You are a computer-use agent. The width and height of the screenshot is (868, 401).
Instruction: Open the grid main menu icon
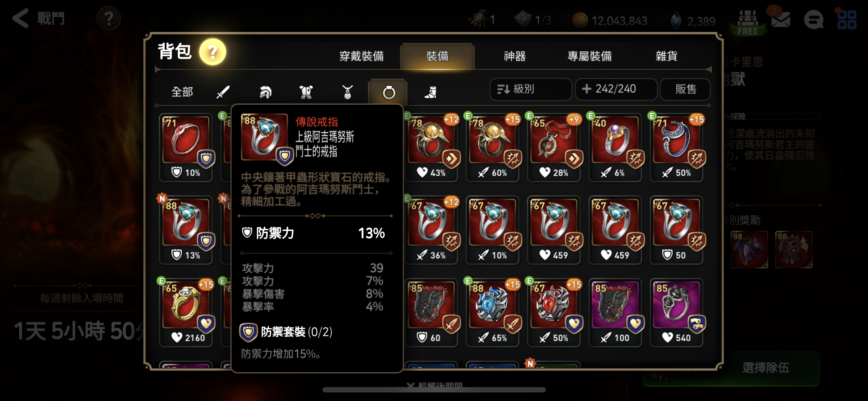[x=847, y=19]
